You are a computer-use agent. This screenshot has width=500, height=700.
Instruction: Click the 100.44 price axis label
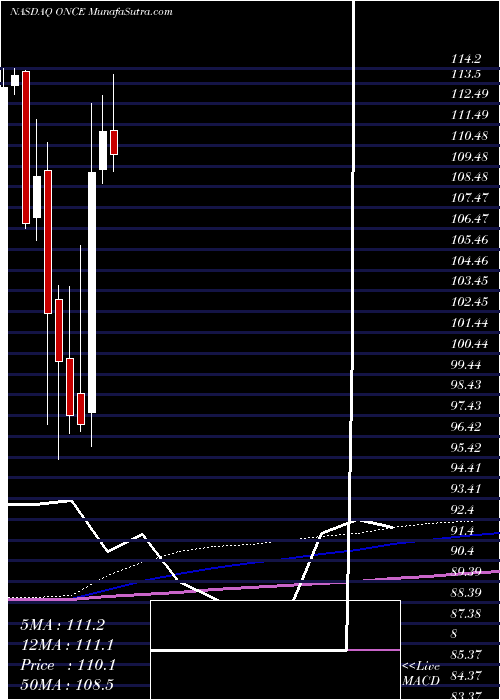(469, 344)
